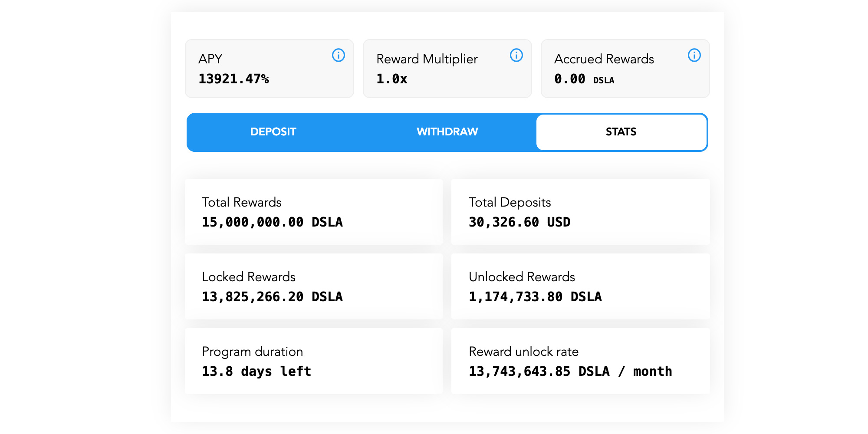Image resolution: width=868 pixels, height=434 pixels.
Task: Select the STATS tab
Action: pyautogui.click(x=621, y=132)
